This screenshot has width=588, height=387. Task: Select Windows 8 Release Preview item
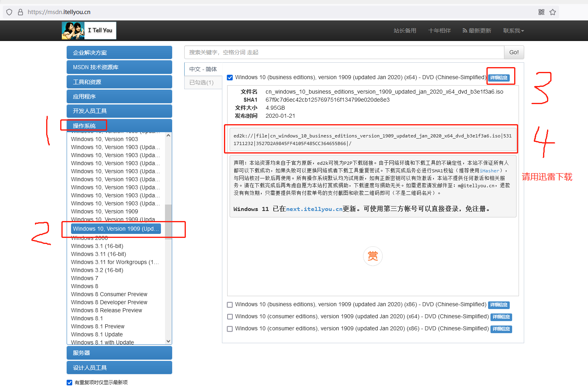point(107,310)
